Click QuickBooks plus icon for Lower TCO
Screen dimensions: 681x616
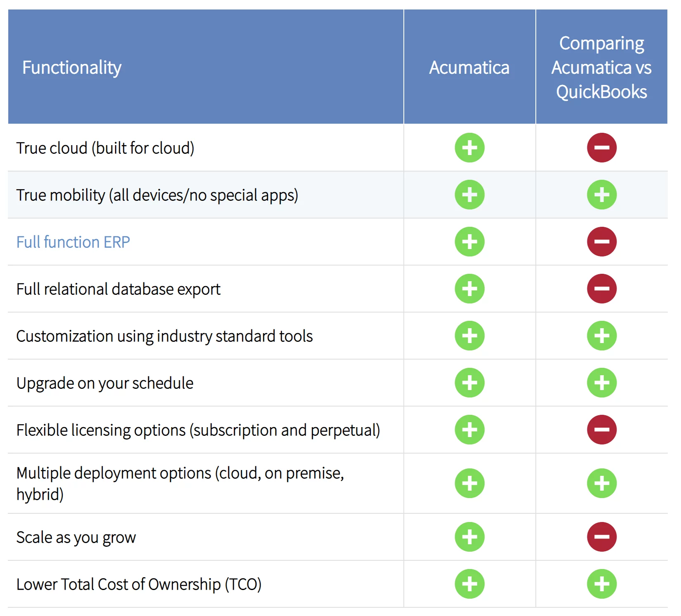click(601, 584)
